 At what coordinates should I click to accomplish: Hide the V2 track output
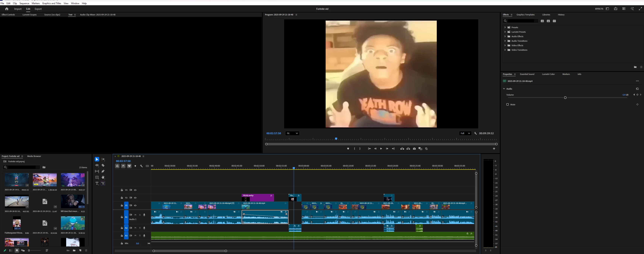[135, 198]
